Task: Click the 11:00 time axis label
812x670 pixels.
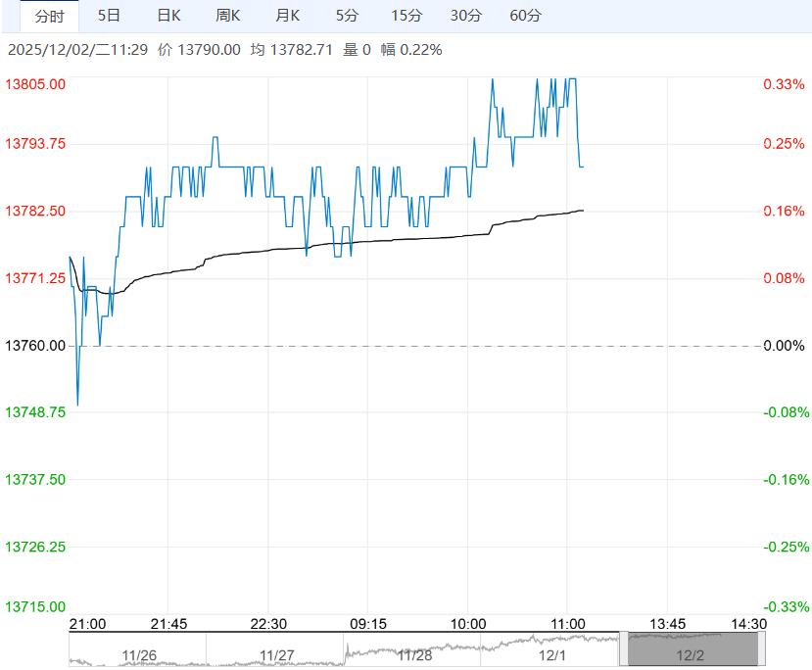Action: pos(568,624)
